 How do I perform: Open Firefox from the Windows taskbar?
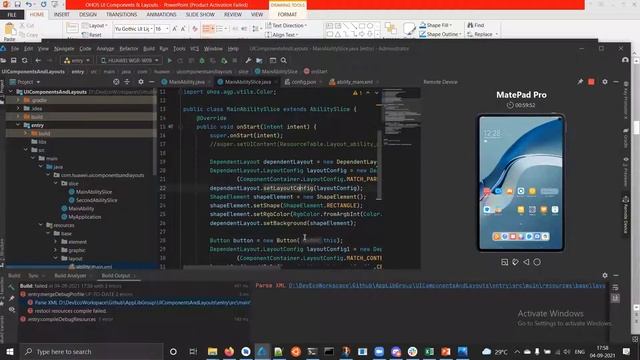pyautogui.click(x=229, y=351)
